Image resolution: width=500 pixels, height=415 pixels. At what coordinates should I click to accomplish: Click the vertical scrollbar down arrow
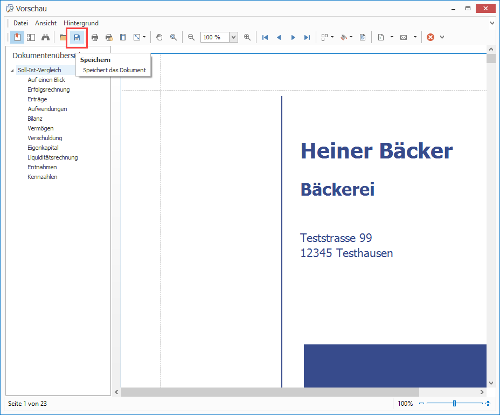(491, 383)
